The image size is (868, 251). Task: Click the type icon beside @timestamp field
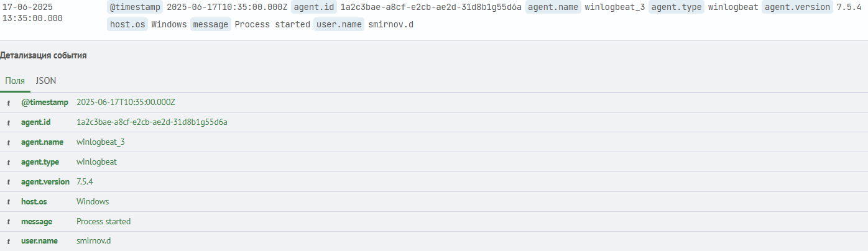pyautogui.click(x=9, y=103)
